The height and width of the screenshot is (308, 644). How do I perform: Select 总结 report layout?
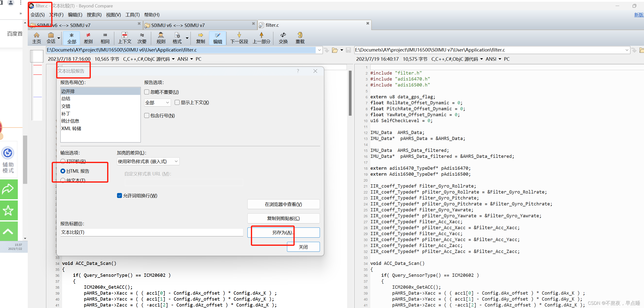click(x=100, y=99)
